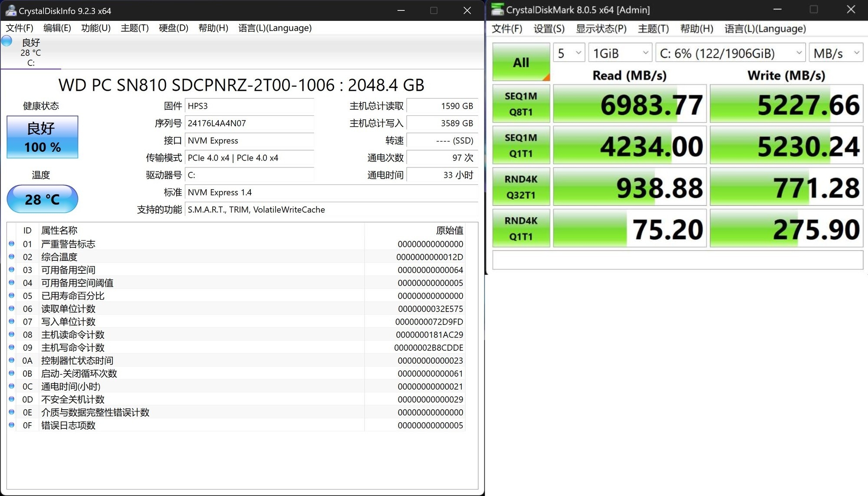Click status dot for attribute 07 写入单位计数

tap(12, 322)
